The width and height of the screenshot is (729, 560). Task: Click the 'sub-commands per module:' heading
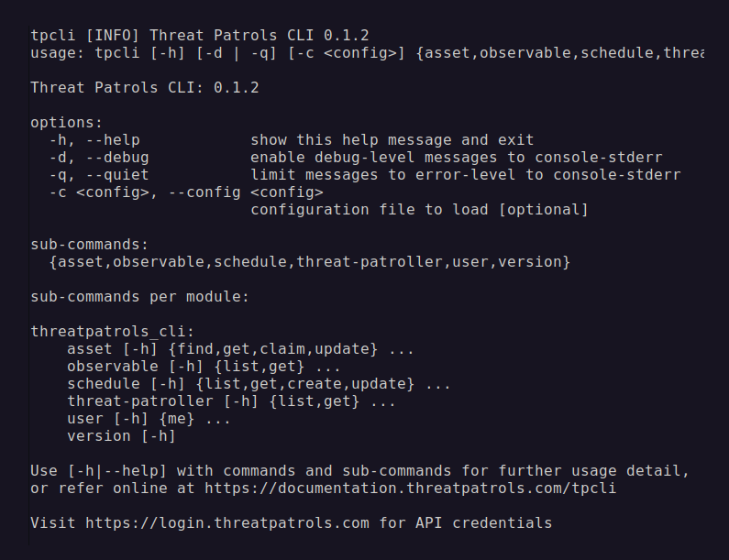tap(140, 297)
